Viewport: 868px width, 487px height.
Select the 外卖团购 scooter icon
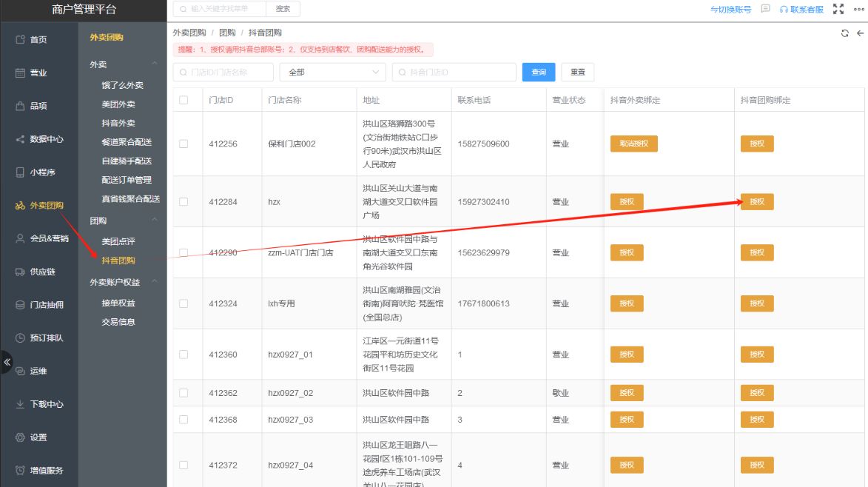pos(21,205)
